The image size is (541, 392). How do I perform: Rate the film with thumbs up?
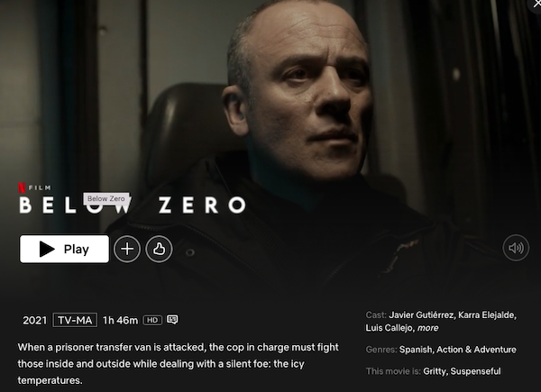(x=159, y=249)
